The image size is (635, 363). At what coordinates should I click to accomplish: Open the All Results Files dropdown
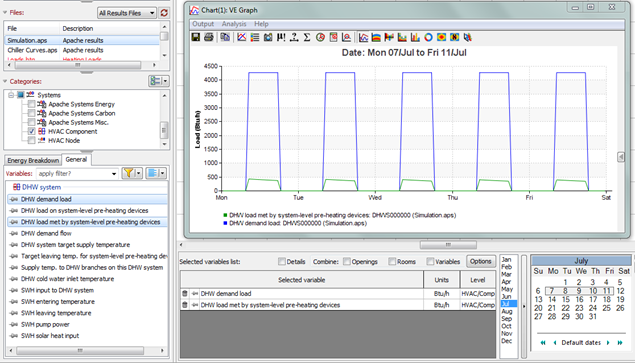(127, 13)
